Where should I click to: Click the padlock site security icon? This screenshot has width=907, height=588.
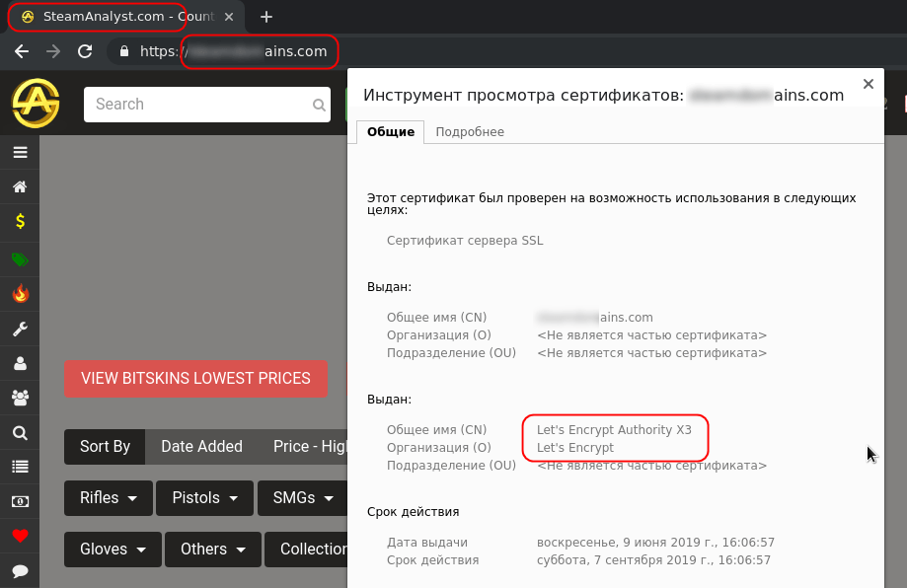123,51
